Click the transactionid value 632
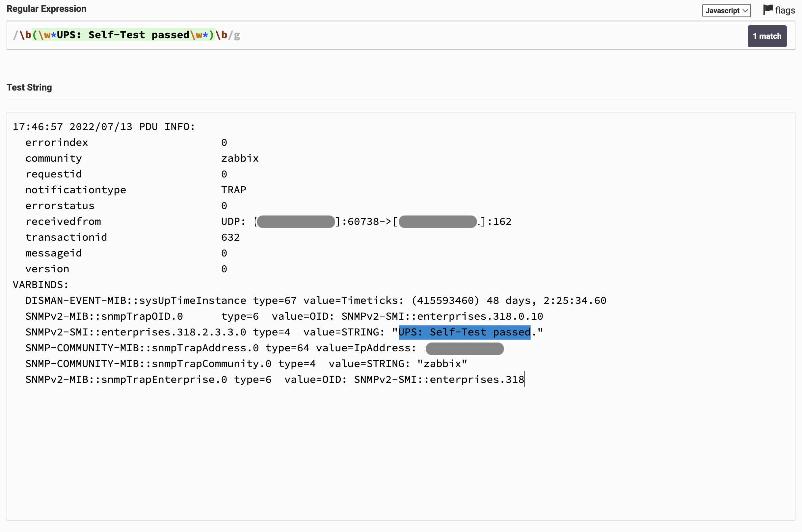Screen dimensions: 802x532 pos(230,237)
